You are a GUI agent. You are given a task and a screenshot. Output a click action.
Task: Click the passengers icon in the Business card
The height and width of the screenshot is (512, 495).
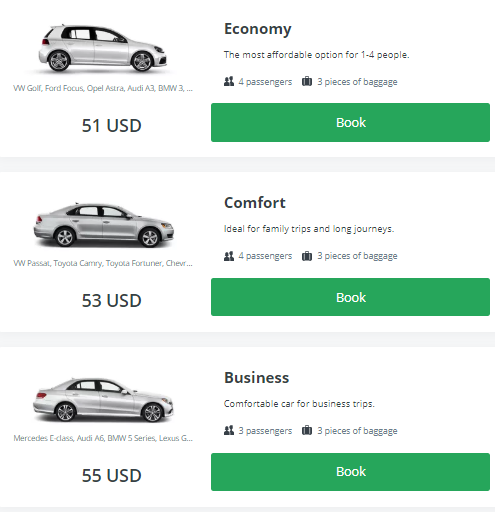229,430
